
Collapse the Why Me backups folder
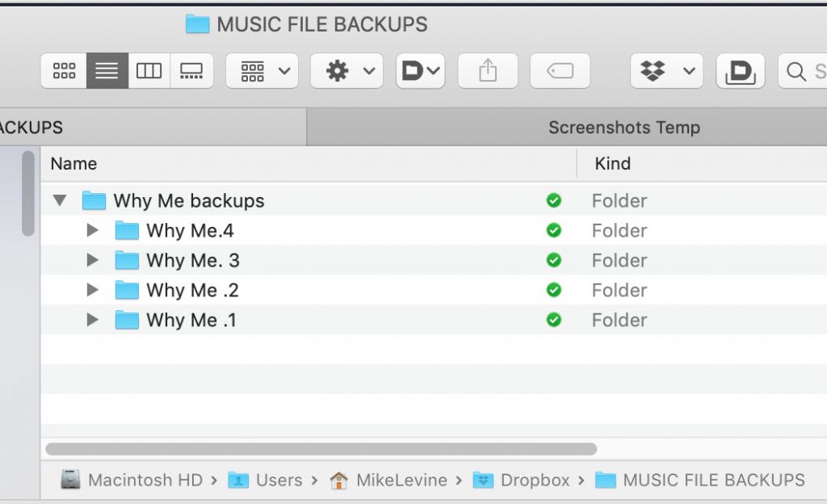[59, 200]
